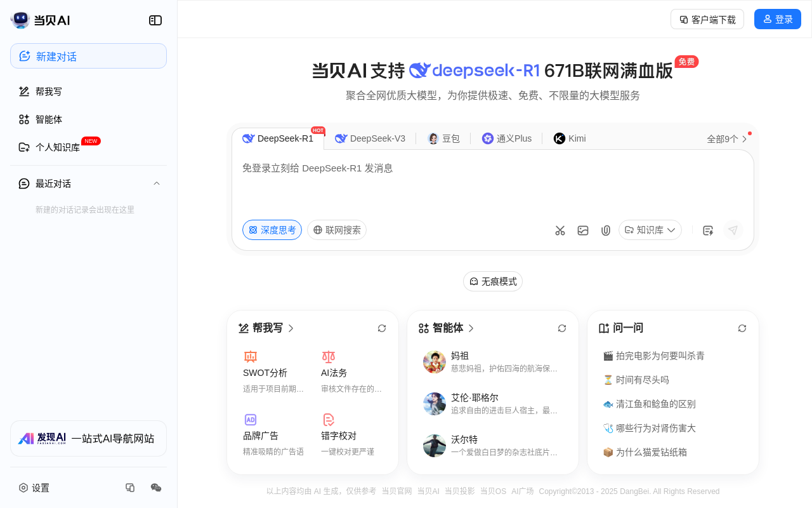Open the WeChat icon in sidebar footer
812x508 pixels.
coord(156,488)
